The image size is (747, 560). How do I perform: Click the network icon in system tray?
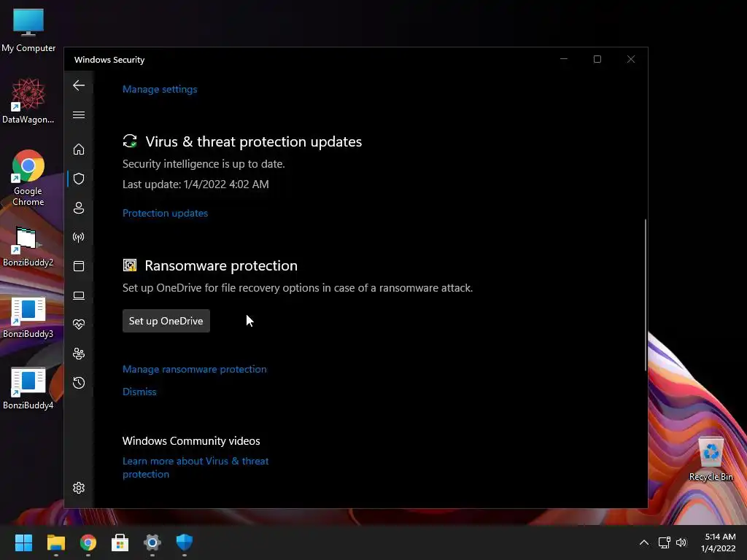point(664,542)
